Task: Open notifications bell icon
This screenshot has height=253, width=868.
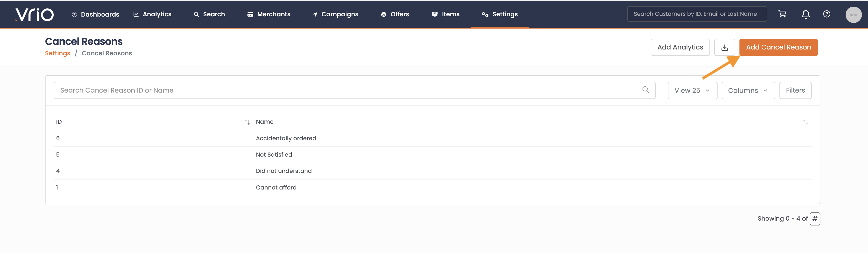Action: pos(806,14)
